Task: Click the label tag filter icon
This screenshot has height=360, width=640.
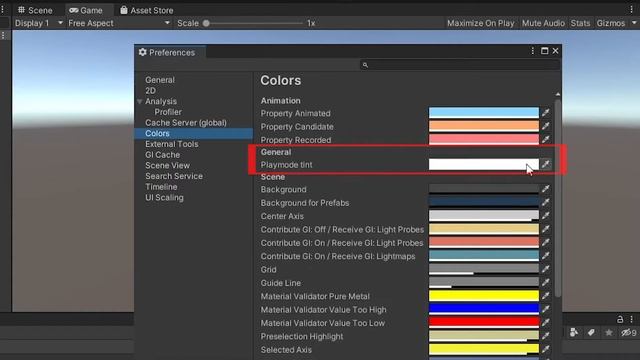Action: click(x=591, y=333)
